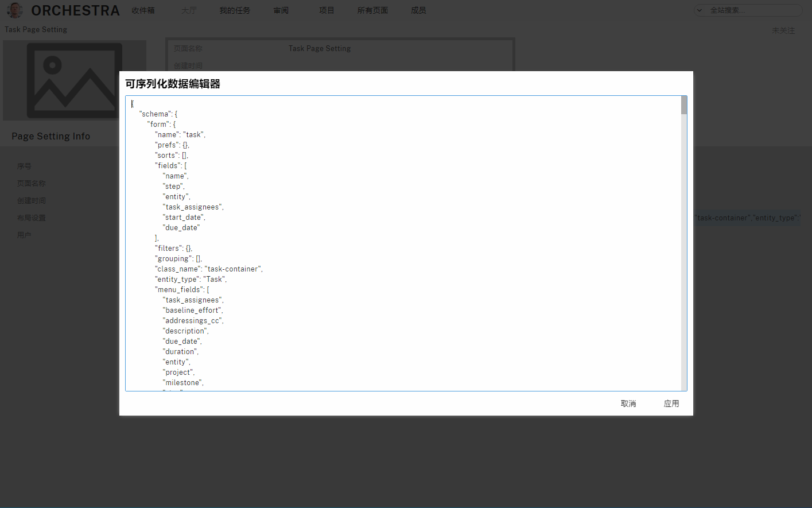Click the "start_date" line
The height and width of the screenshot is (508, 812).
pos(184,218)
